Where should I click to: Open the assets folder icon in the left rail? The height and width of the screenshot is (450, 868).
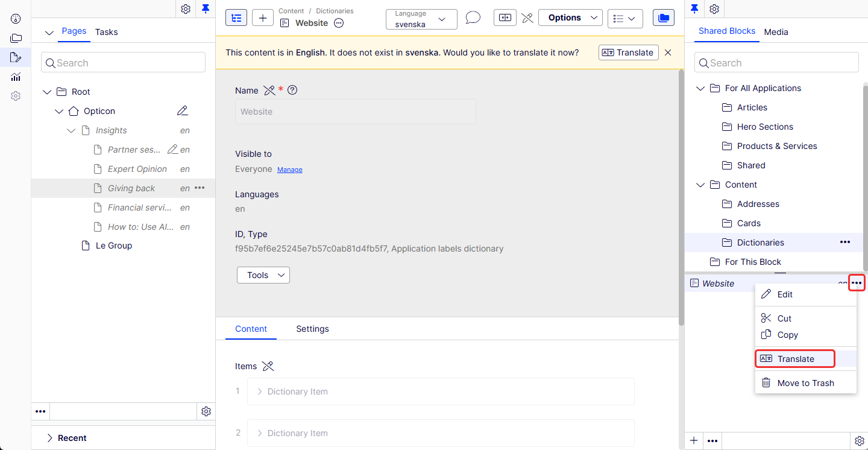[x=16, y=38]
